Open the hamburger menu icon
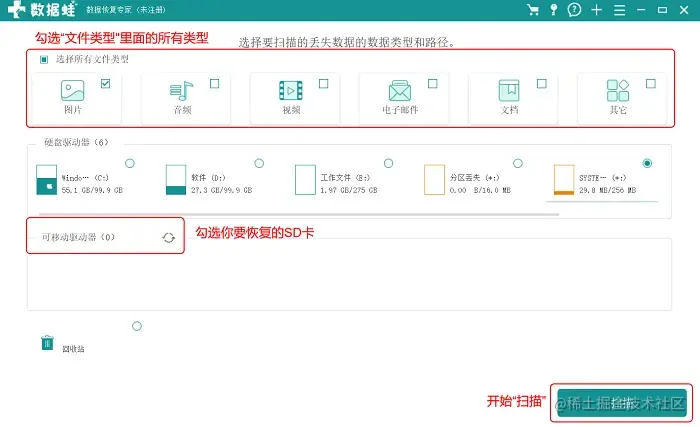Viewport: 700px width, 427px height. click(619, 10)
